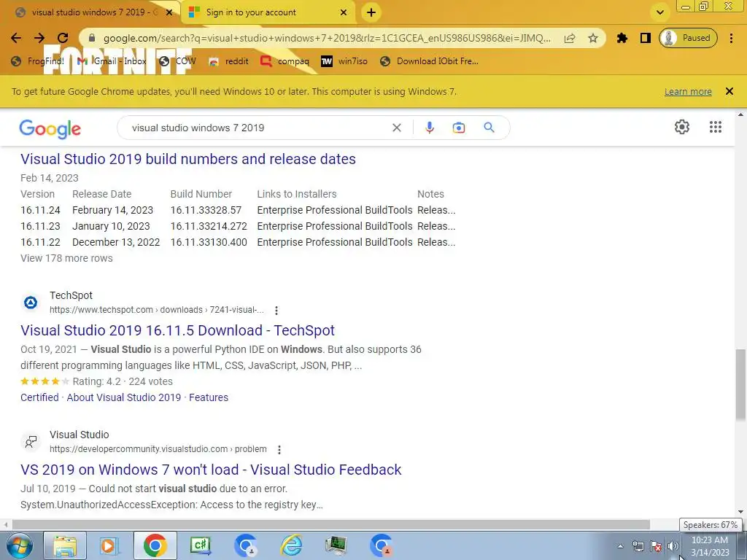Open Action Center flag icon
Image resolution: width=747 pixels, height=560 pixels.
tap(656, 547)
